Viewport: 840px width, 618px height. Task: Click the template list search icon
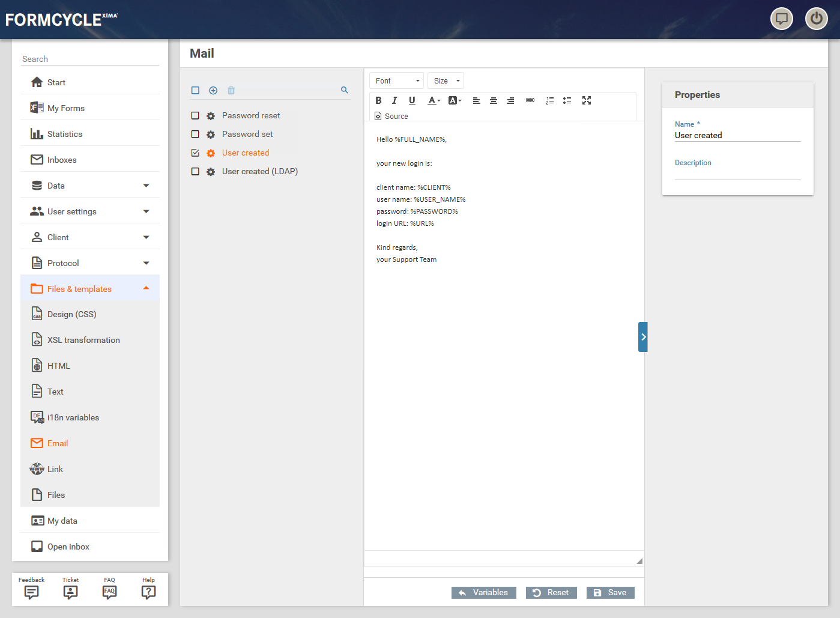[345, 89]
